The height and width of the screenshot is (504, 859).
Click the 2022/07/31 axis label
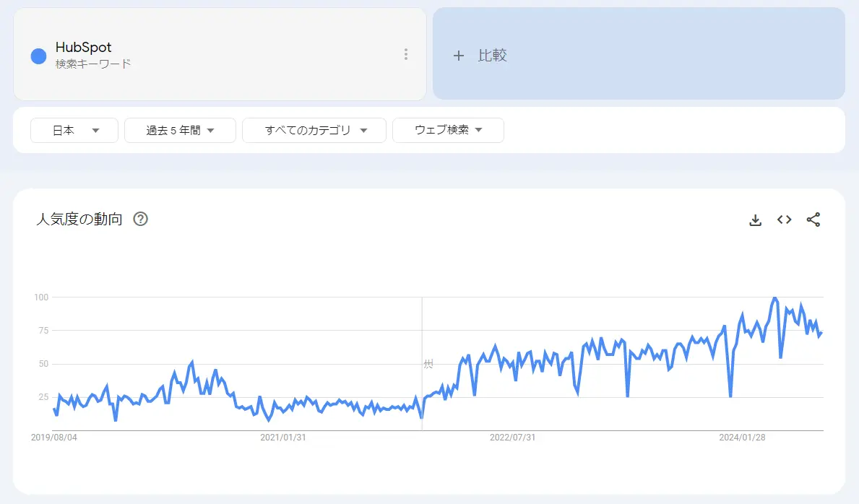click(512, 437)
